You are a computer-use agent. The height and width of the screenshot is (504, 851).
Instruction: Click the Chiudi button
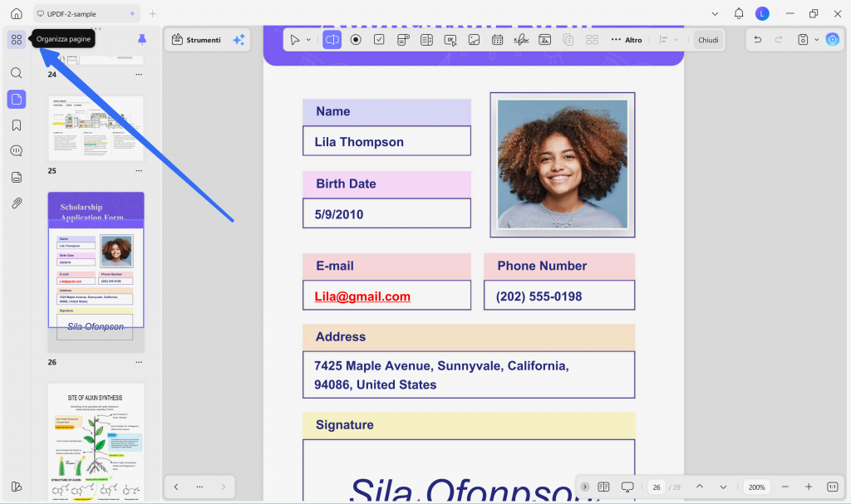pyautogui.click(x=708, y=40)
